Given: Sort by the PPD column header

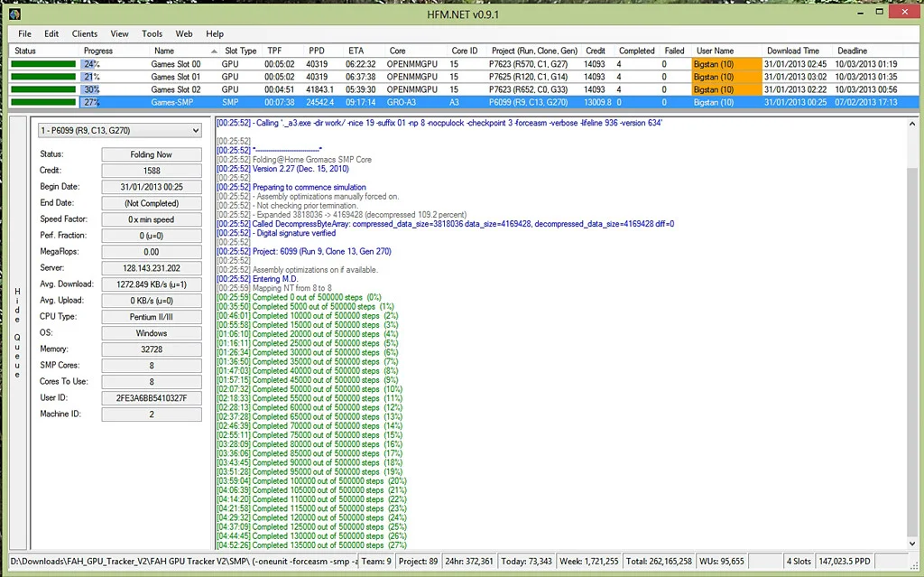Looking at the screenshot, I should pos(317,51).
